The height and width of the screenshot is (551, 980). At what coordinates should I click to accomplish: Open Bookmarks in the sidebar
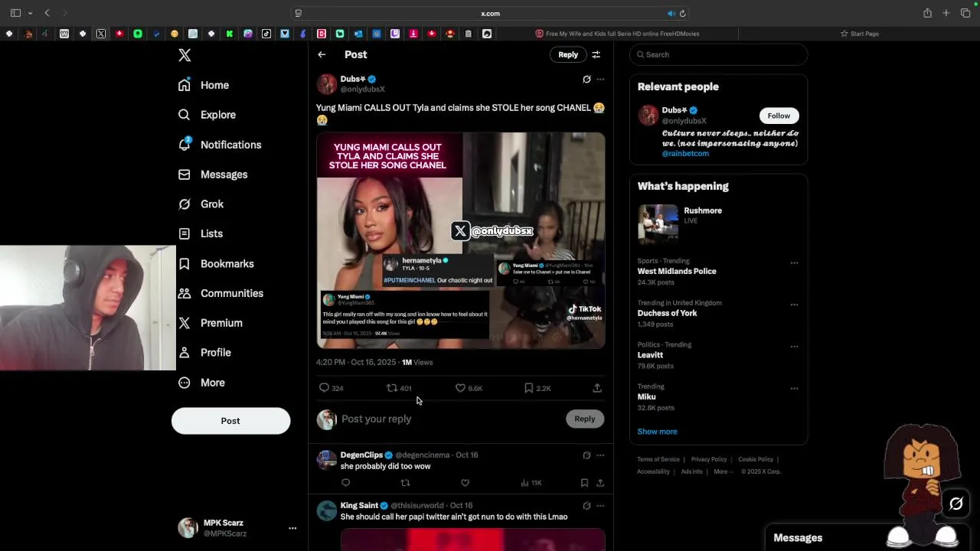216,263
